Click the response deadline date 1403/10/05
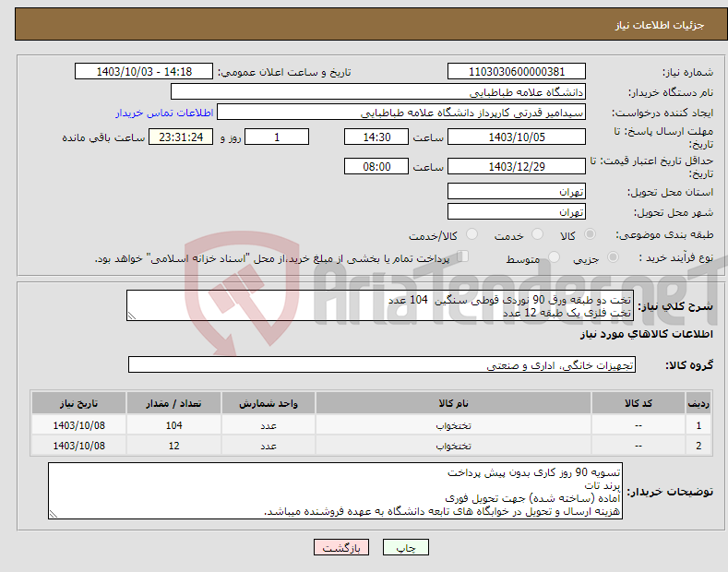Image resolution: width=728 pixels, height=572 pixels. coord(517,137)
